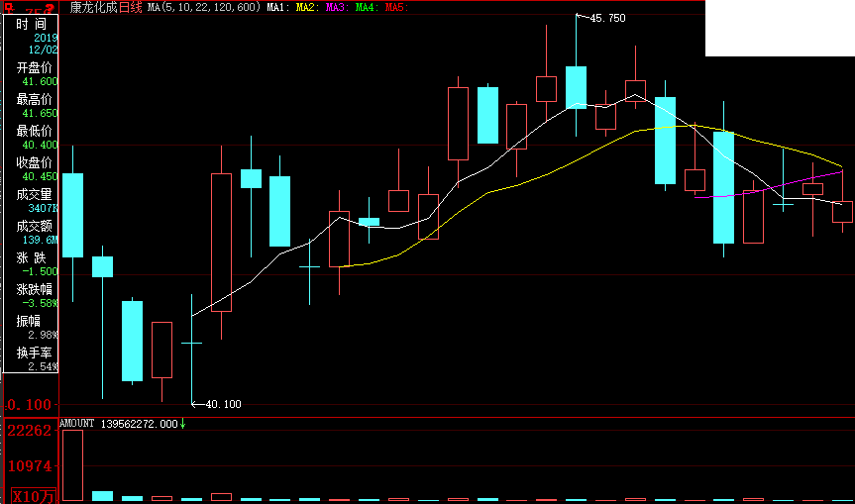Click the 康龙化成日线 chart title

[x=106, y=8]
